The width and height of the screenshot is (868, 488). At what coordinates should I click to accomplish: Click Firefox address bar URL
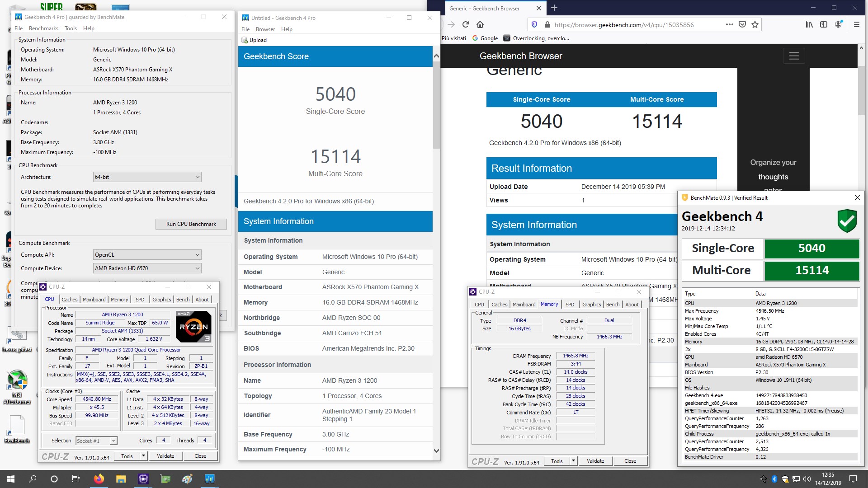(624, 25)
